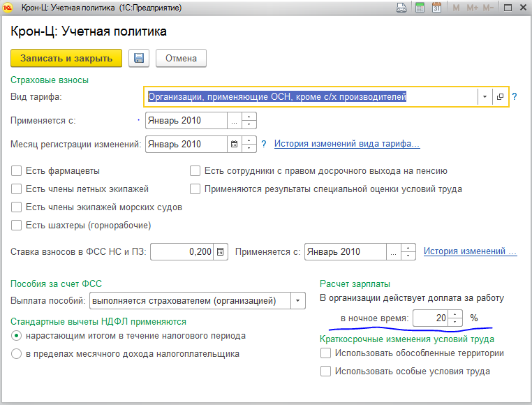Enable 'Есть шахтеры (горнорабочие)' checkbox
Screen dimensions: 532x405
[x=16, y=225]
